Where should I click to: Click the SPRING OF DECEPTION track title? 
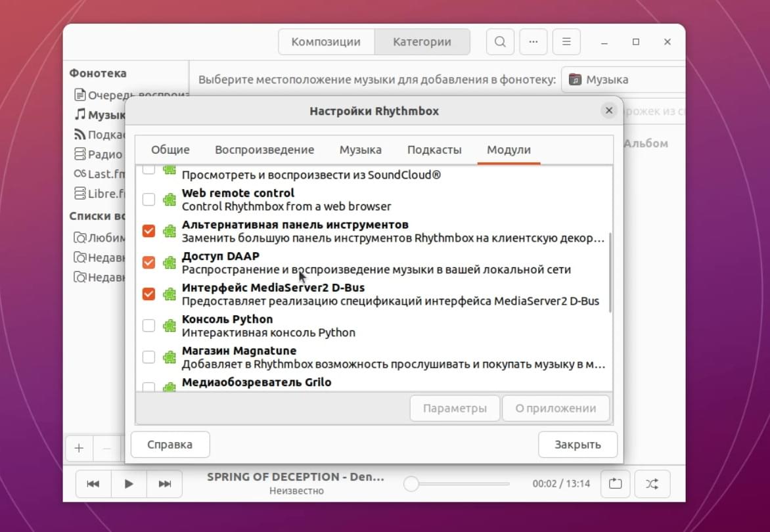click(296, 477)
